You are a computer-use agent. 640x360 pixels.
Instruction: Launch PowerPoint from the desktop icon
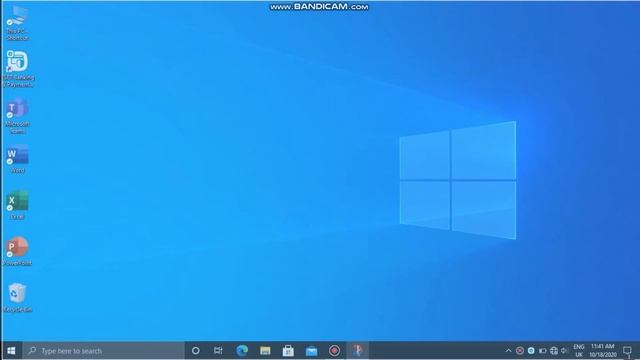pyautogui.click(x=17, y=251)
